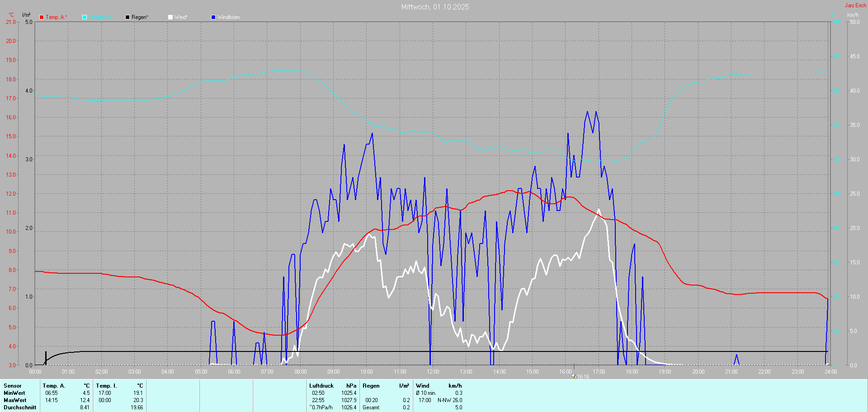Click the 'Regen*' legend label
The width and height of the screenshot is (868, 412).
(x=140, y=17)
